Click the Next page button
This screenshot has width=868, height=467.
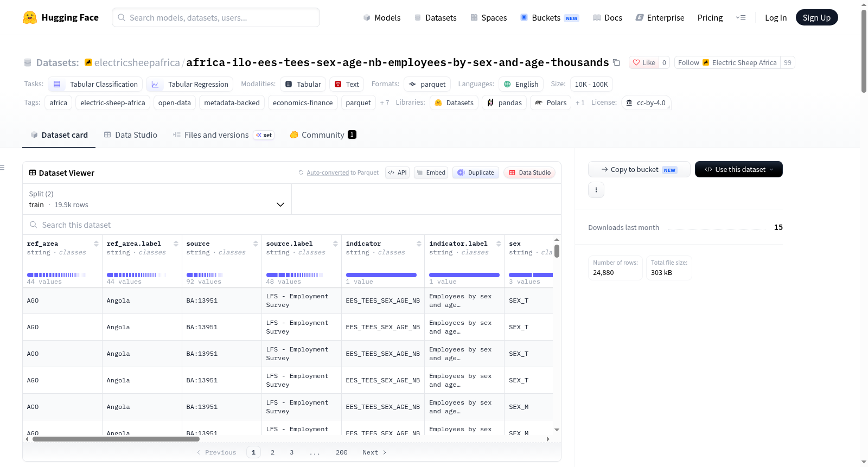pos(374,452)
